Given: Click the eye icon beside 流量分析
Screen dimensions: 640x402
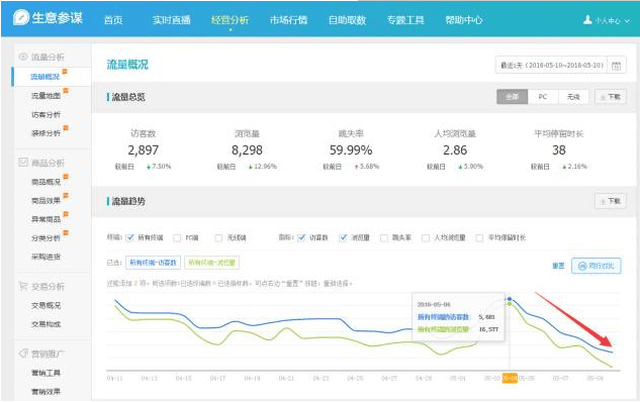Looking at the screenshot, I should 23,57.
